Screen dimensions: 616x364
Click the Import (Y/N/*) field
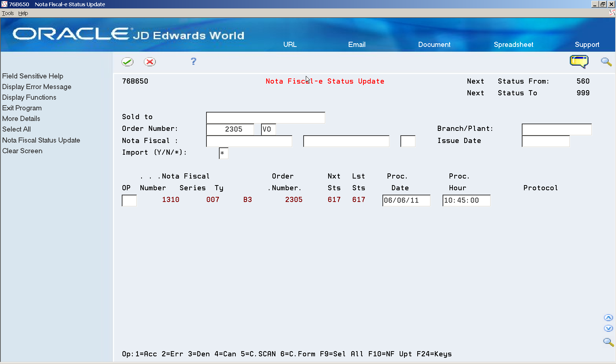click(224, 153)
